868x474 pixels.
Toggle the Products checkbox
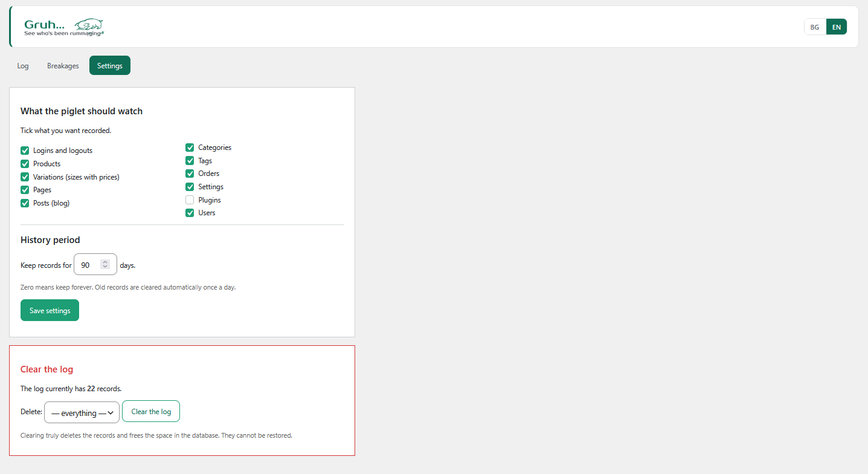(x=25, y=164)
